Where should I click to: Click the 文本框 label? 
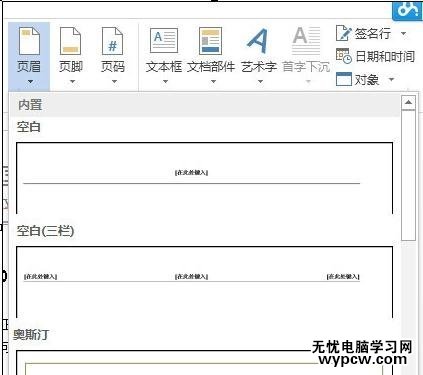coord(164,67)
